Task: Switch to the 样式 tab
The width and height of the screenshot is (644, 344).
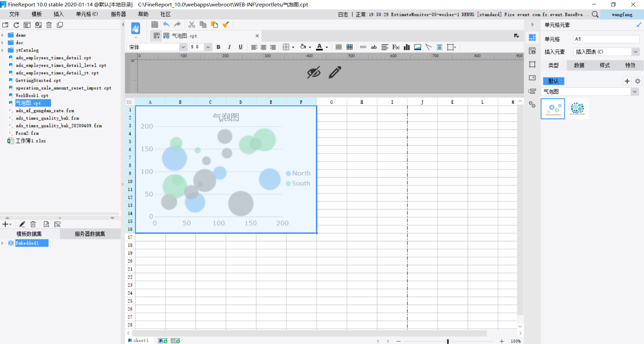Action: (605, 65)
